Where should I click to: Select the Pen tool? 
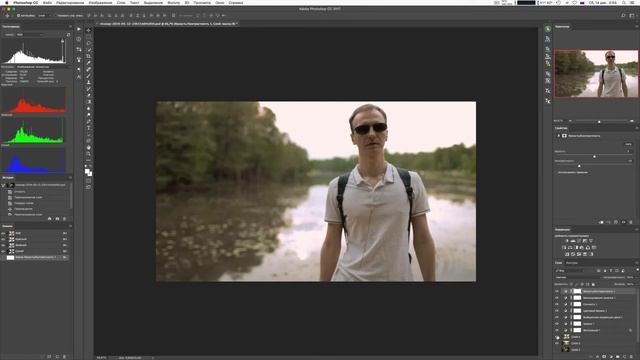pos(89,122)
